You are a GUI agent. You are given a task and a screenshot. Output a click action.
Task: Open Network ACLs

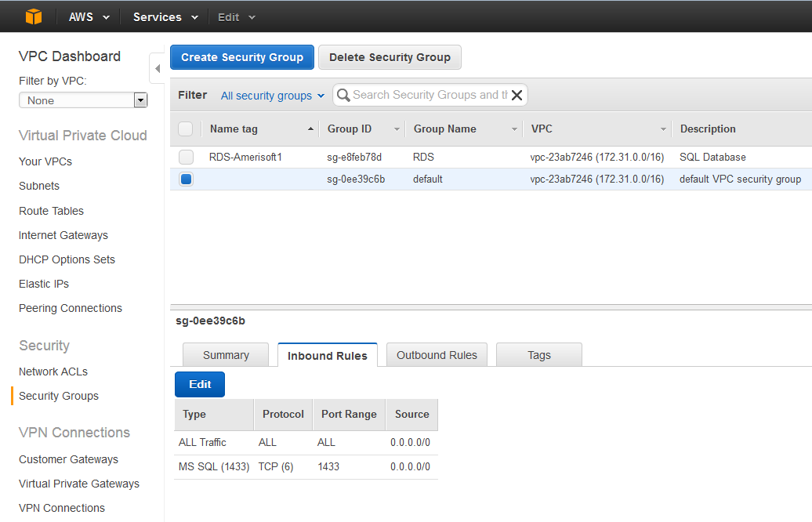point(53,372)
